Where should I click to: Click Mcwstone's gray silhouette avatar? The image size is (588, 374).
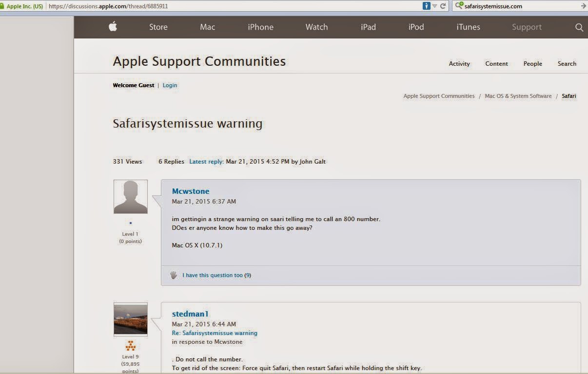click(x=131, y=197)
